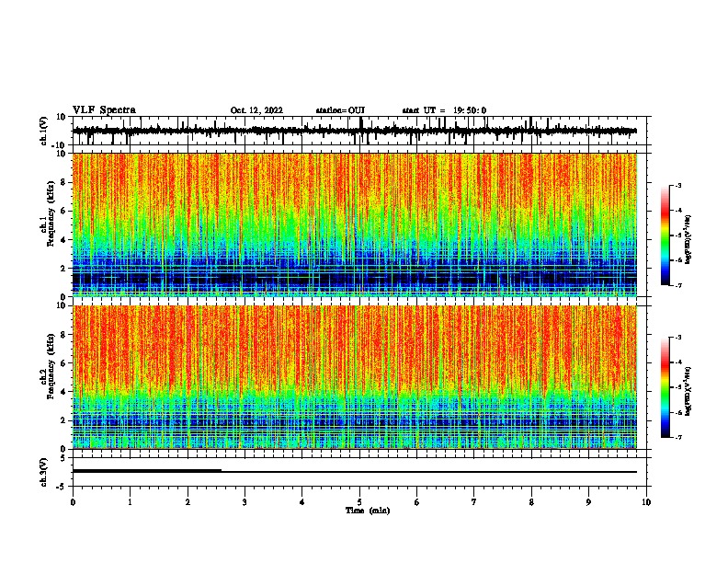Image resolution: width=728 pixels, height=563 pixels.
Task: Click time tick label '5' on axis
Action: click(x=359, y=502)
